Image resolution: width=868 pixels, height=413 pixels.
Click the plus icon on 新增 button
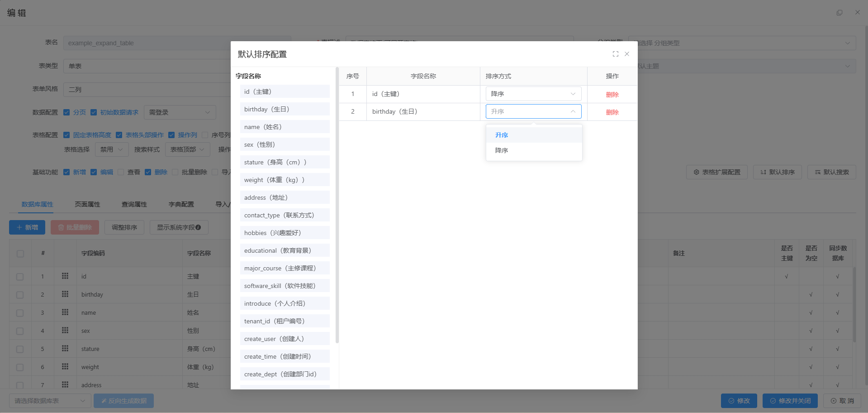point(19,227)
